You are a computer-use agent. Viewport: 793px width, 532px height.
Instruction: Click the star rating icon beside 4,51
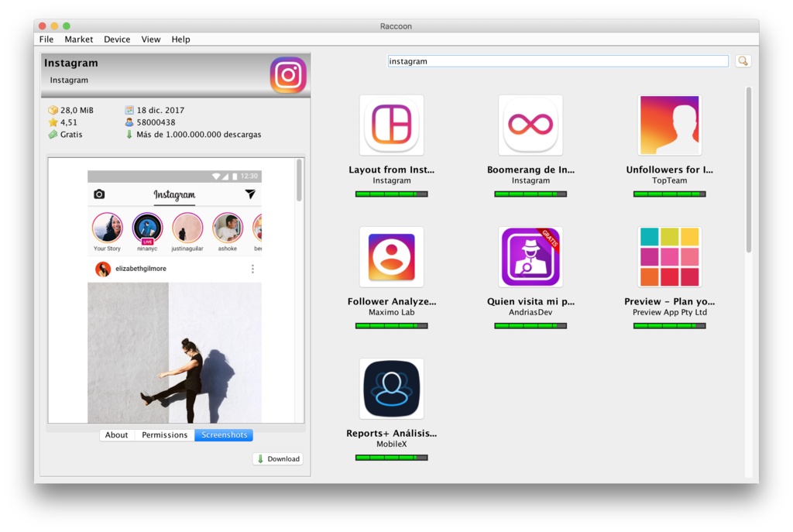coord(53,122)
